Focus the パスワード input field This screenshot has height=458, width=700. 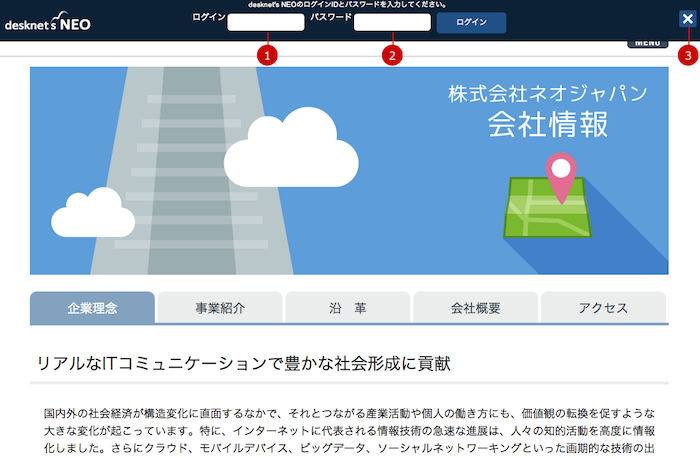pos(392,22)
